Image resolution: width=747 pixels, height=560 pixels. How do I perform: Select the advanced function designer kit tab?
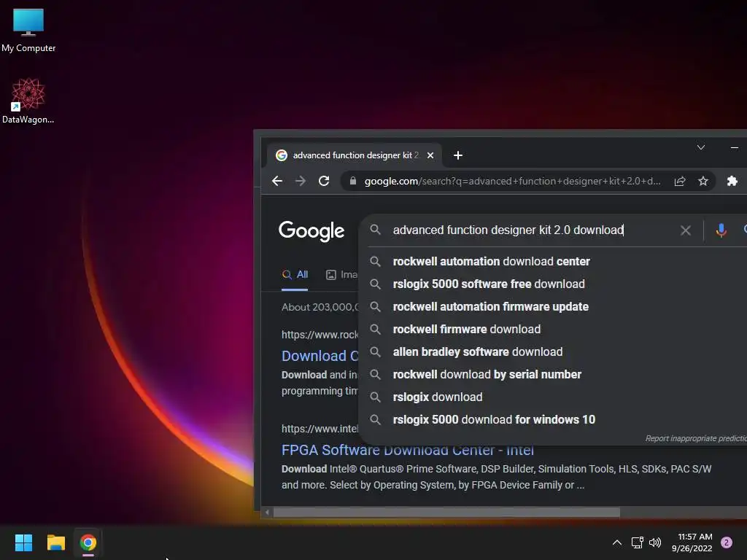[354, 155]
